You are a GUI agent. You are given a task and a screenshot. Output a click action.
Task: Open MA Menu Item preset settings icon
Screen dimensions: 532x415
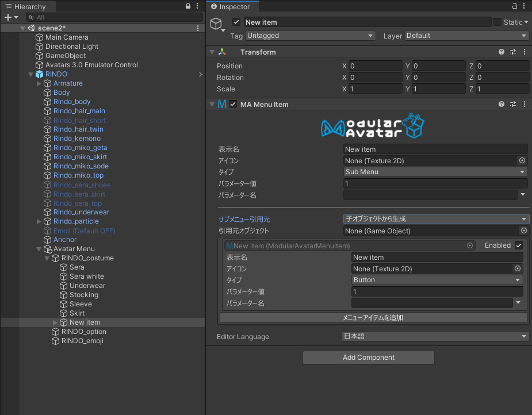pyautogui.click(x=513, y=104)
